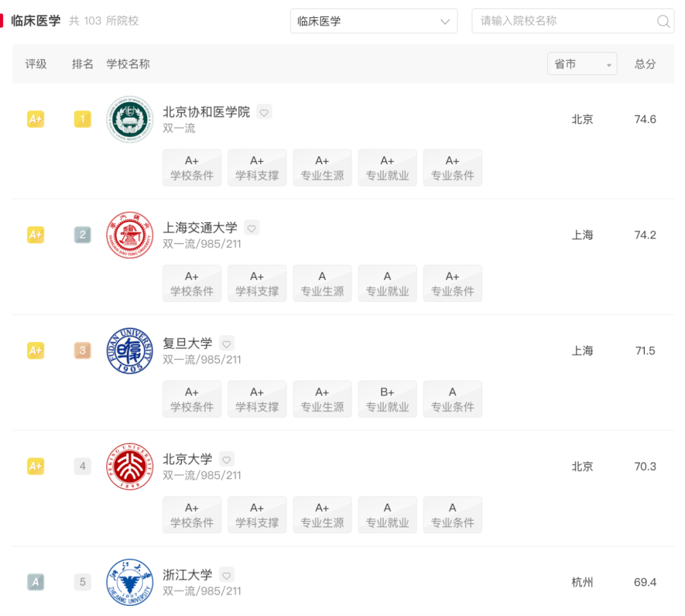The width and height of the screenshot is (685, 616).
Task: Click total score 70.3
Action: point(645,466)
